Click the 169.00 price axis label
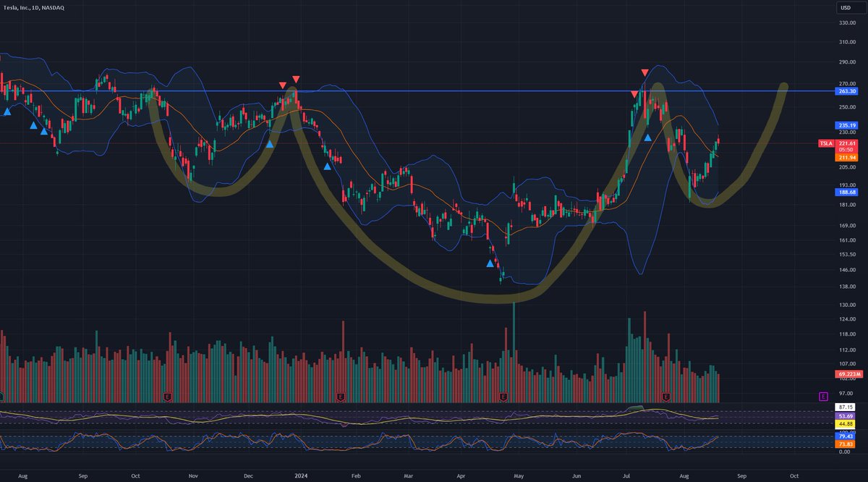The width and height of the screenshot is (868, 482). [848, 226]
